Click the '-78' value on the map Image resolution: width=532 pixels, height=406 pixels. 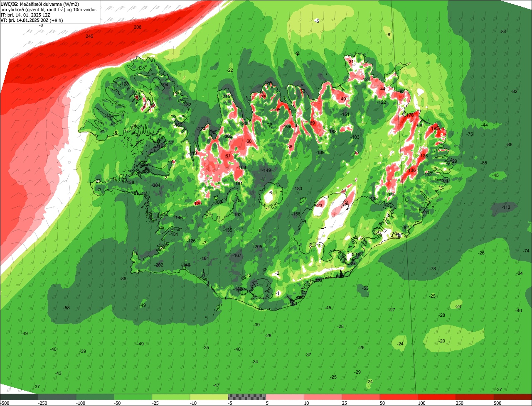(433, 269)
